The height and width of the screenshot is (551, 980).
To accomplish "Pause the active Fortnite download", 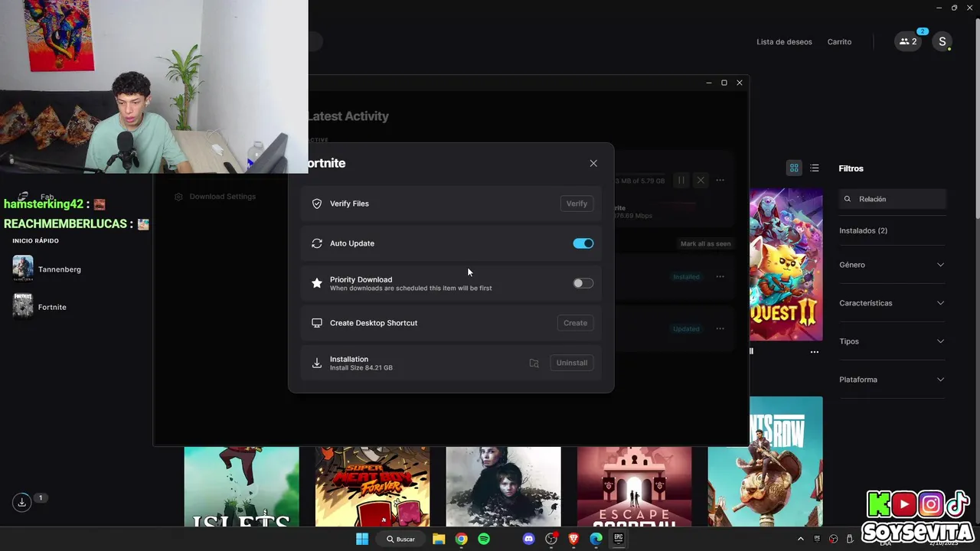I will point(681,181).
